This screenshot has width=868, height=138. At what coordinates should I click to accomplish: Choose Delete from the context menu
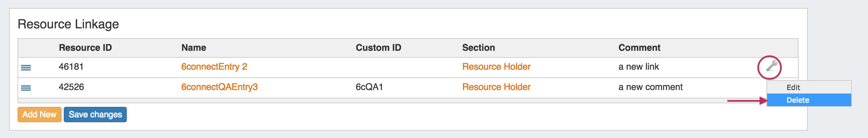click(x=809, y=100)
